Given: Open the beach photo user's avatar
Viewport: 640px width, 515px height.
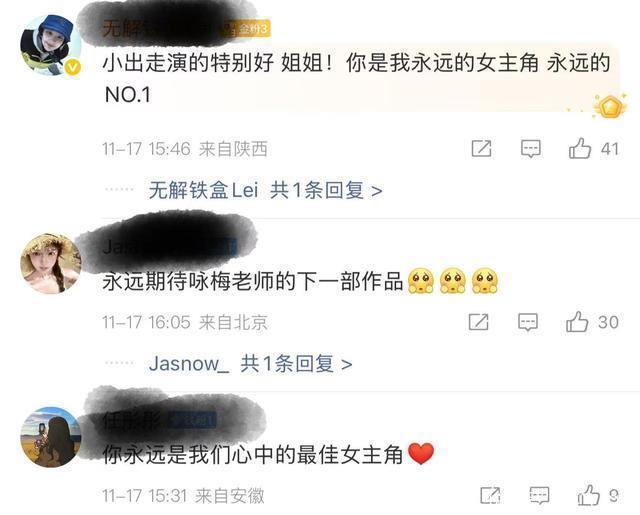Looking at the screenshot, I should point(51,437).
